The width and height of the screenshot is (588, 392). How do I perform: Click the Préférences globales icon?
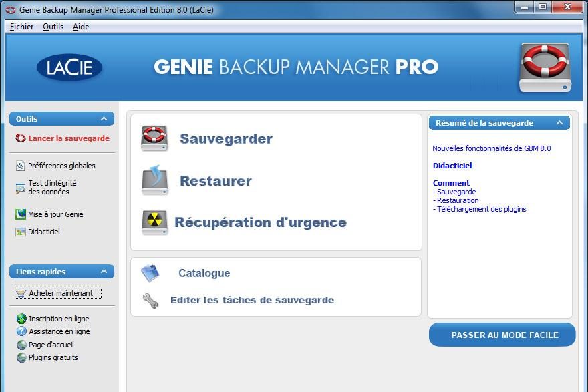click(20, 166)
